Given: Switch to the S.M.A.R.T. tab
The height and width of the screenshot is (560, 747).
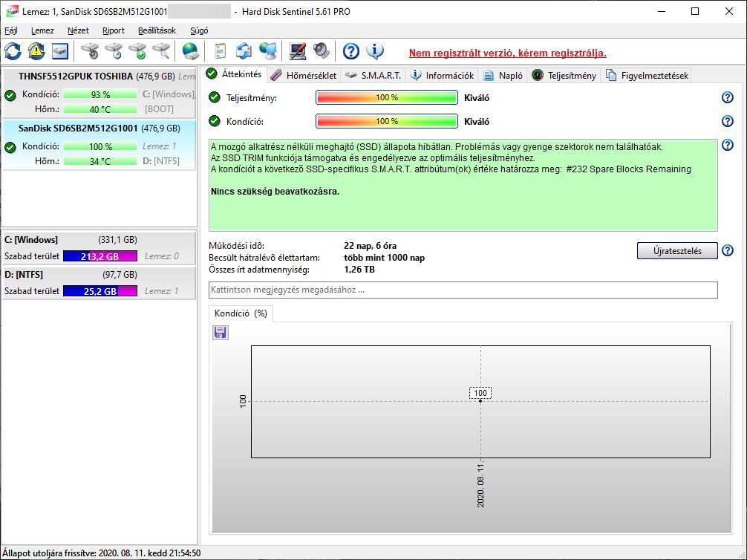Looking at the screenshot, I should (x=373, y=75).
